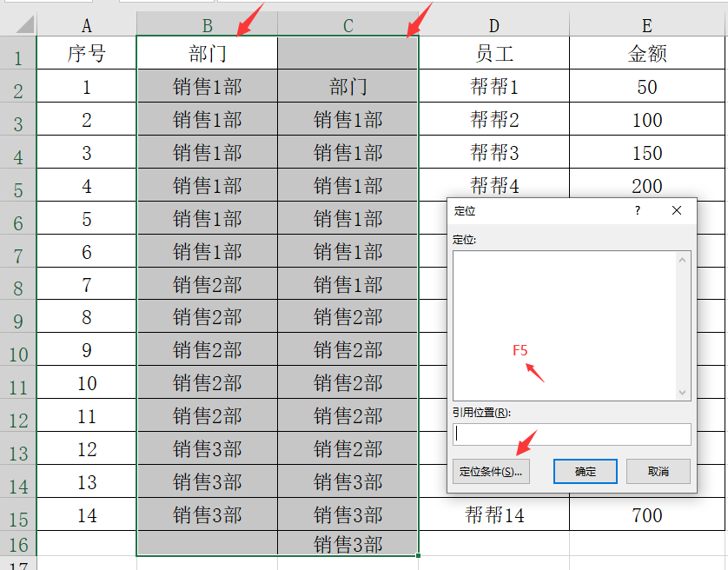Click the 帮帮14 cell

tap(494, 514)
